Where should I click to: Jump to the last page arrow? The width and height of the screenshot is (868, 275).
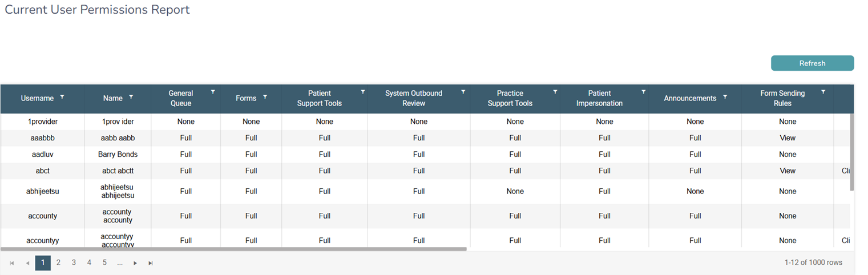[151, 263]
